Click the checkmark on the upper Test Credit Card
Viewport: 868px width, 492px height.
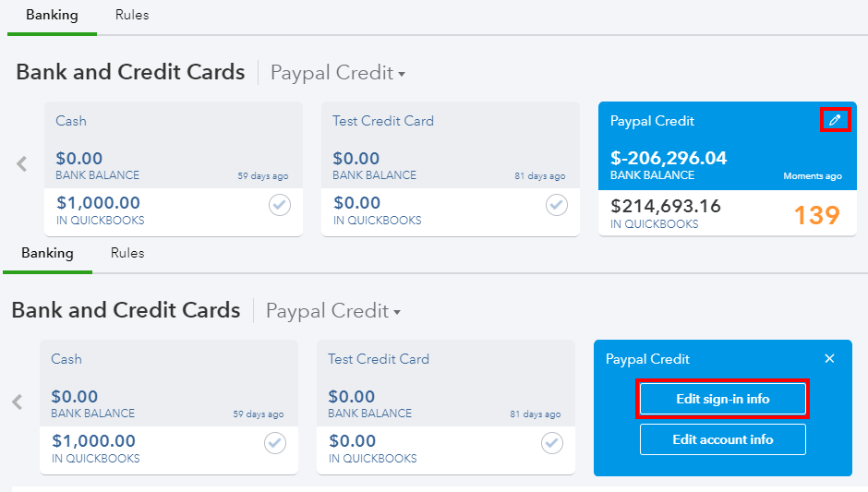557,206
